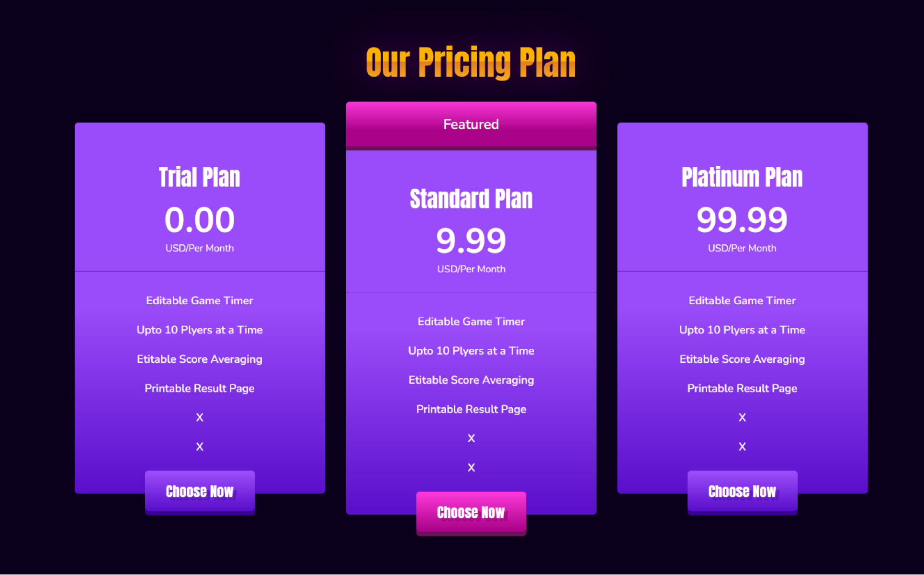
Task: Click the 9.99 price figure
Action: [471, 241]
